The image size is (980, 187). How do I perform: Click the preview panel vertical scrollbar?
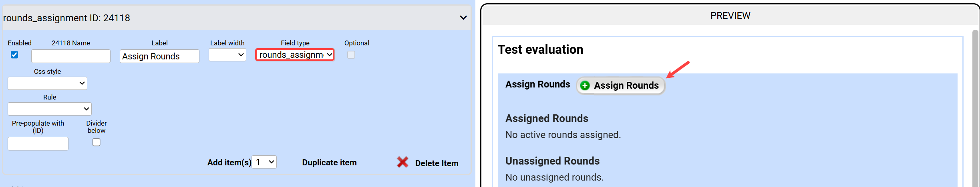coord(975,108)
